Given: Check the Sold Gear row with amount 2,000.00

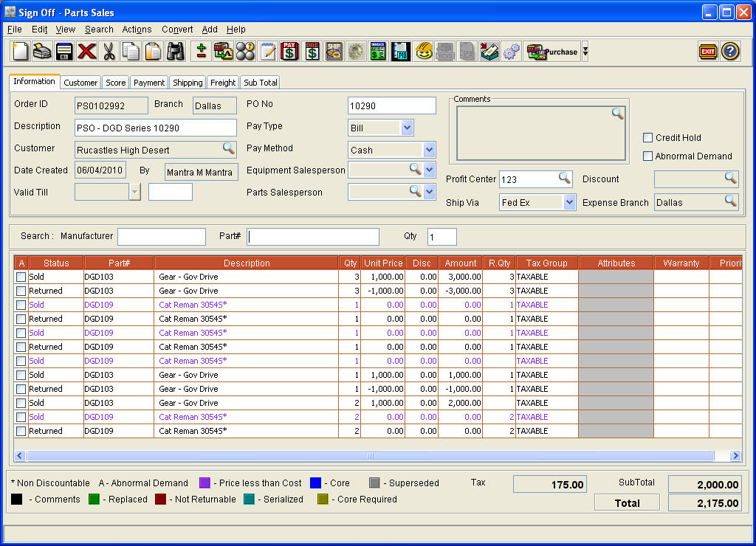Looking at the screenshot, I should point(21,403).
